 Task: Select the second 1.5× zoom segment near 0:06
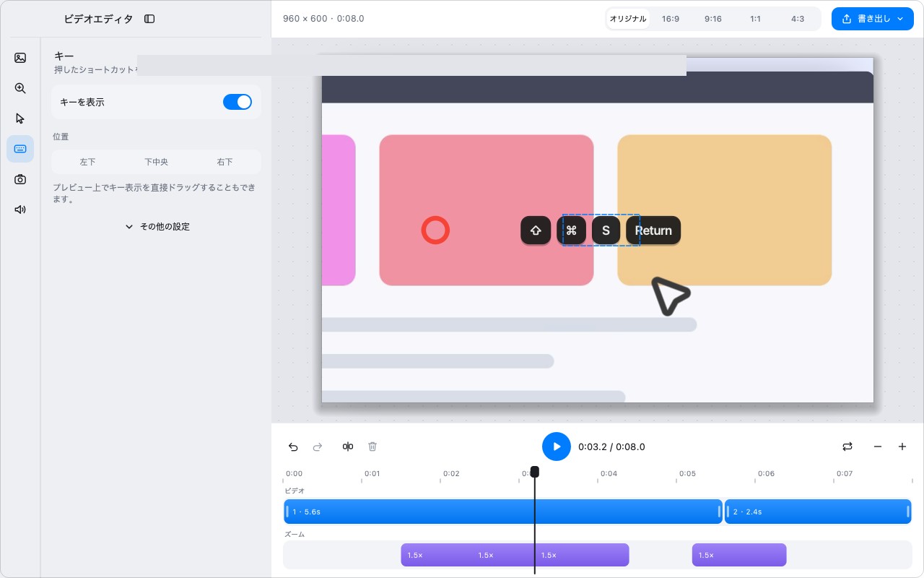(739, 555)
